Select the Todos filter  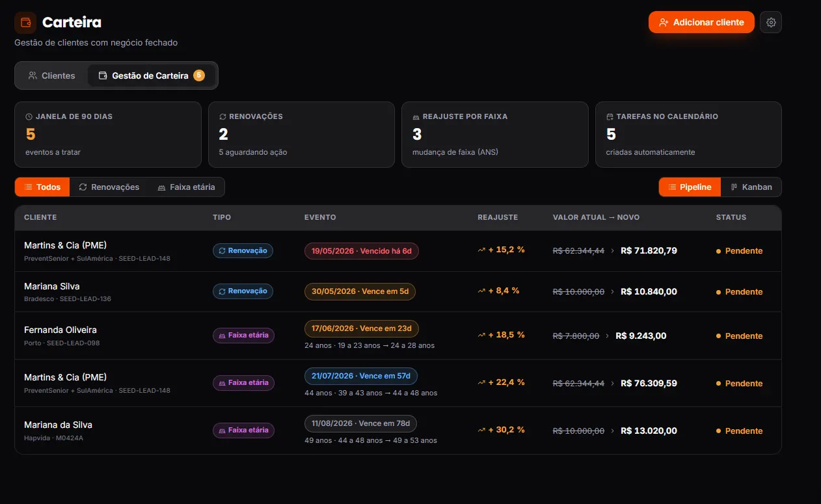pos(42,187)
